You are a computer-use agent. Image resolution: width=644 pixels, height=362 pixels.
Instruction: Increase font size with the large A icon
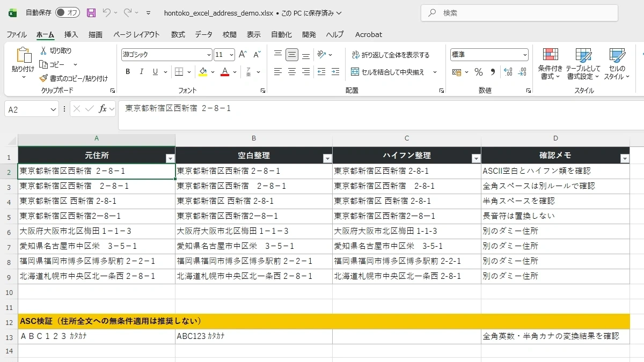[243, 55]
